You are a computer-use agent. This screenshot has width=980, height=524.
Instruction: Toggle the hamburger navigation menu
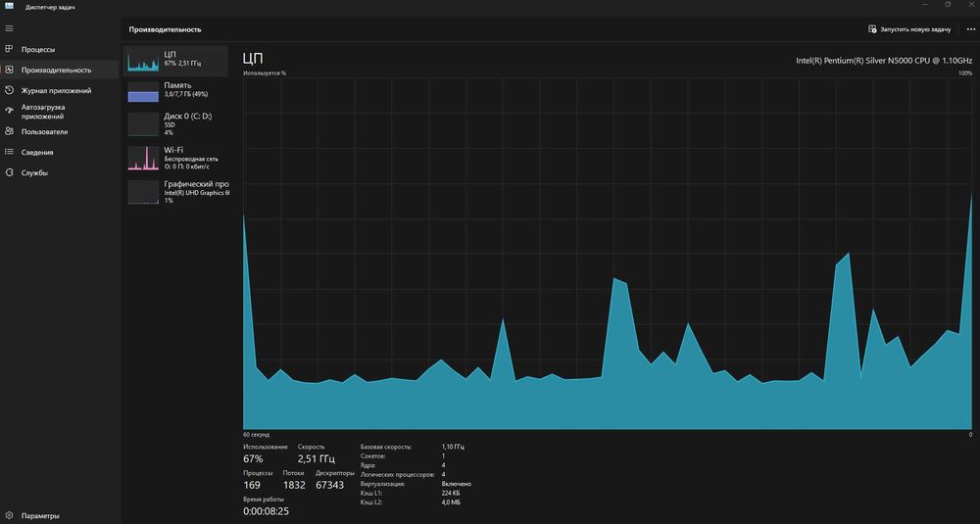[x=9, y=28]
